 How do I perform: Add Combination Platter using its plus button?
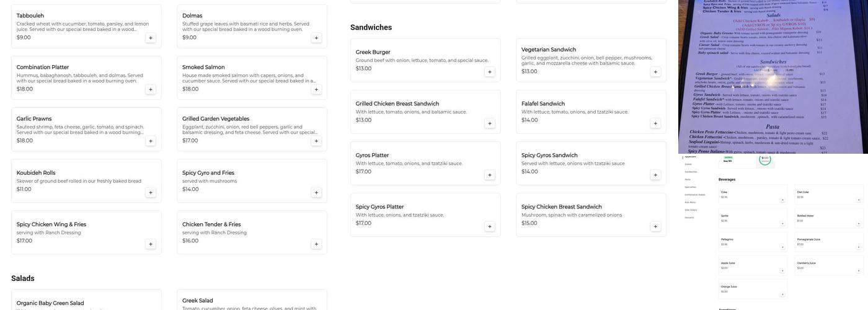[x=151, y=89]
